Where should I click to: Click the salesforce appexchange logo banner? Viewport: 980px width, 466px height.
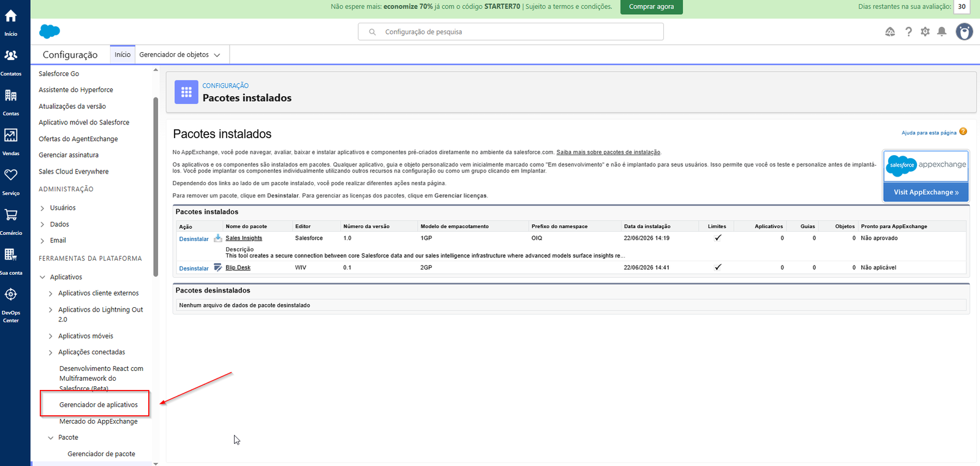[926, 166]
